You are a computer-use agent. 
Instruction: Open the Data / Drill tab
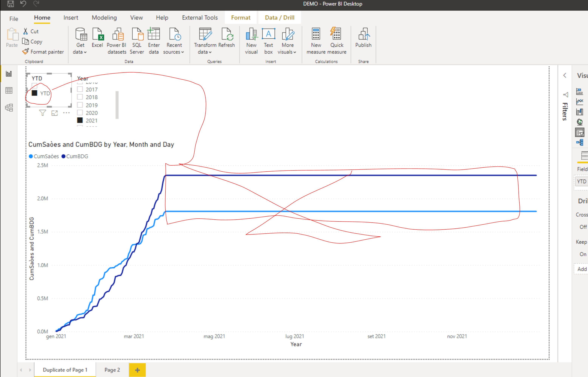[x=280, y=18]
